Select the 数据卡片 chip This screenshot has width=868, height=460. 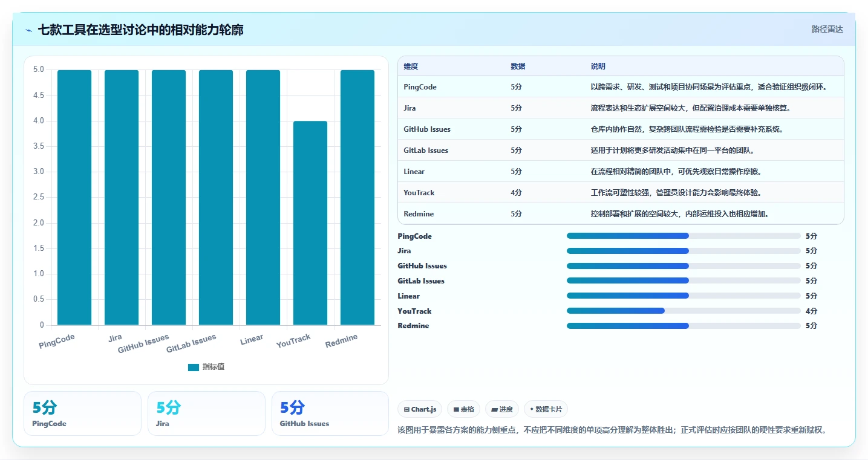(x=546, y=409)
